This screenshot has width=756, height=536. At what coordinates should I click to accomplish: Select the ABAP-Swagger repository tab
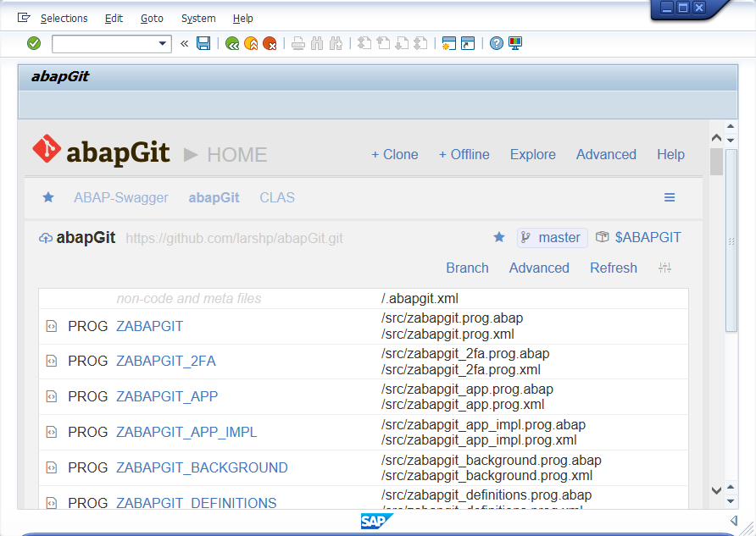(121, 198)
